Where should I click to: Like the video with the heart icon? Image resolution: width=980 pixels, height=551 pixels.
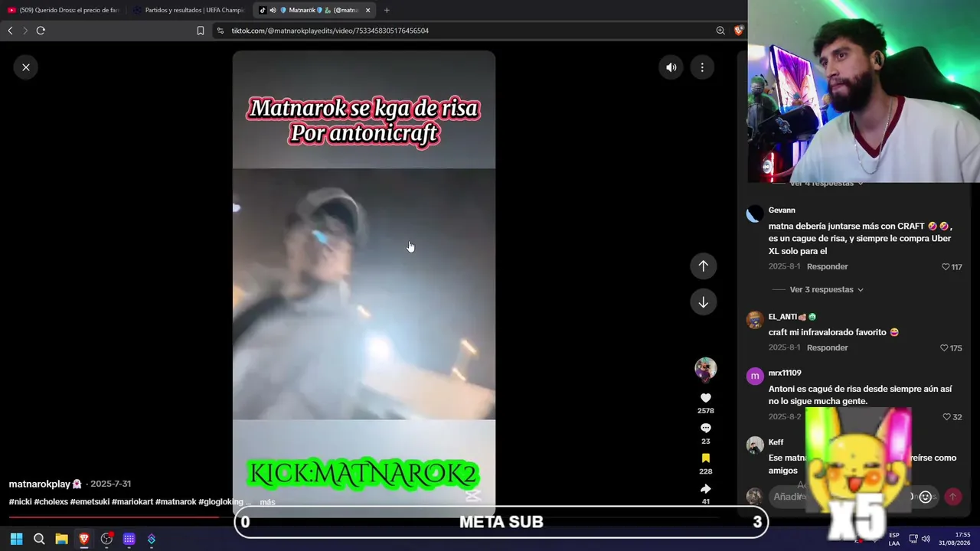tap(706, 398)
